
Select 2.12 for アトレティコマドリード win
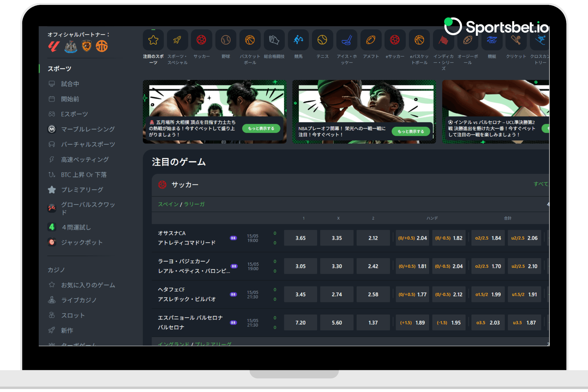(x=373, y=238)
